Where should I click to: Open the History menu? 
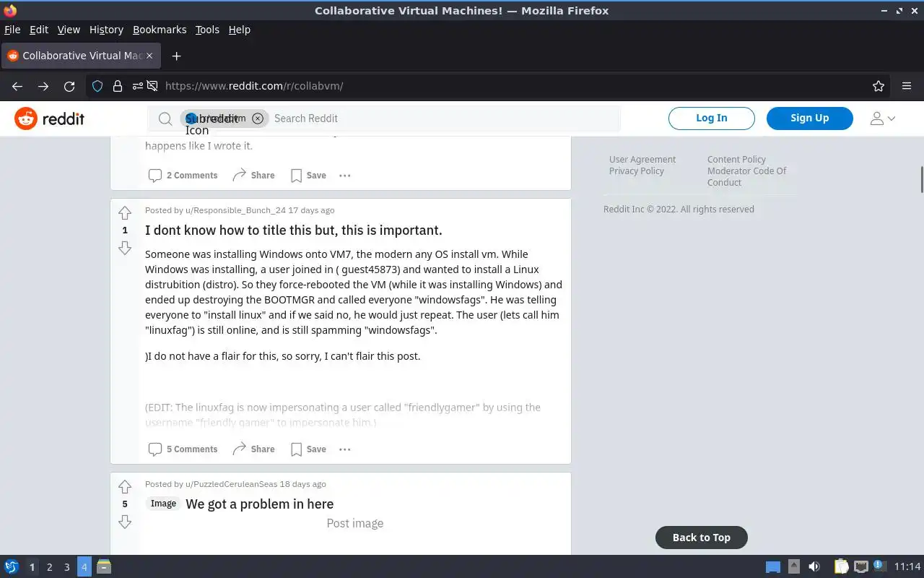(x=106, y=30)
